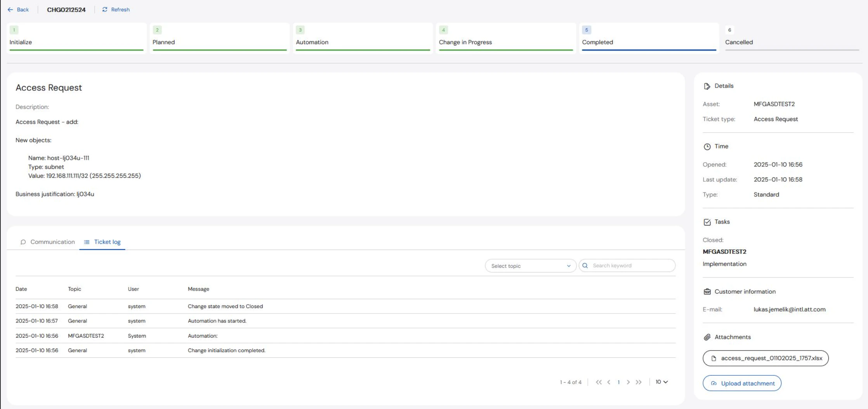The height and width of the screenshot is (409, 868).
Task: Click the Date column header
Action: point(21,289)
